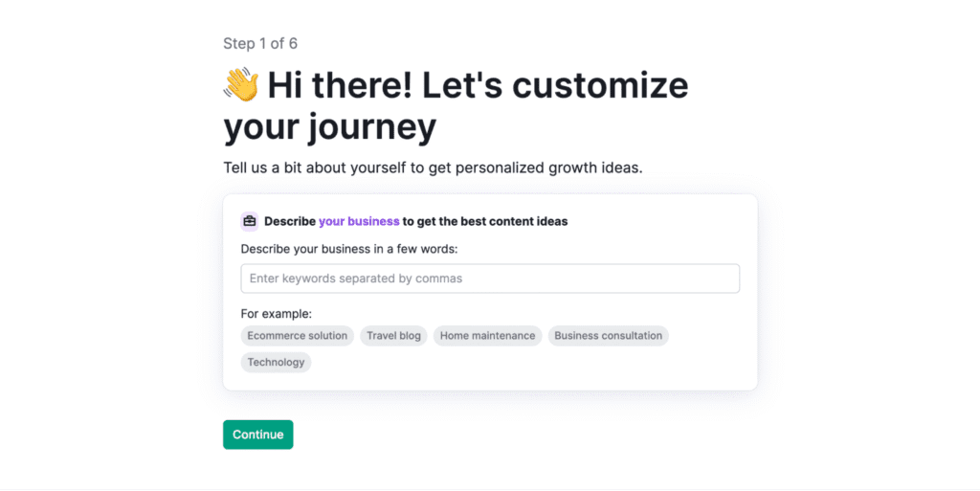Click the "Describe your business in a few words" label

[x=349, y=249]
